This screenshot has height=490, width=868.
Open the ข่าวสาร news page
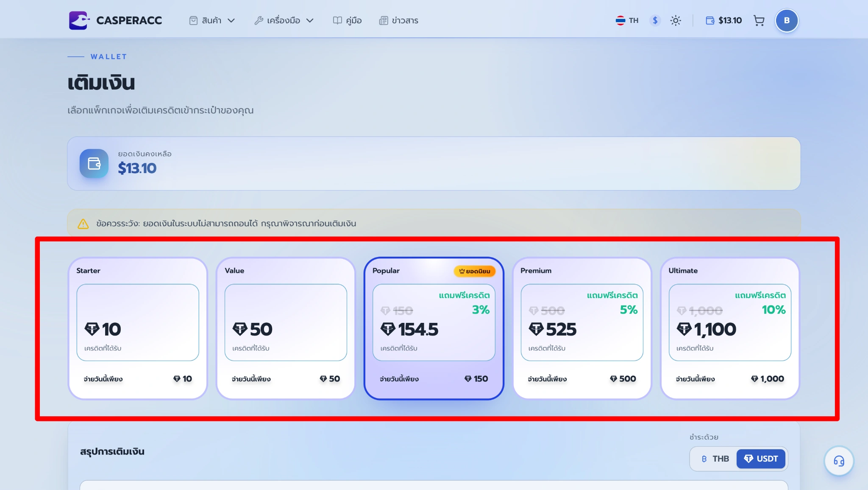[x=398, y=20]
